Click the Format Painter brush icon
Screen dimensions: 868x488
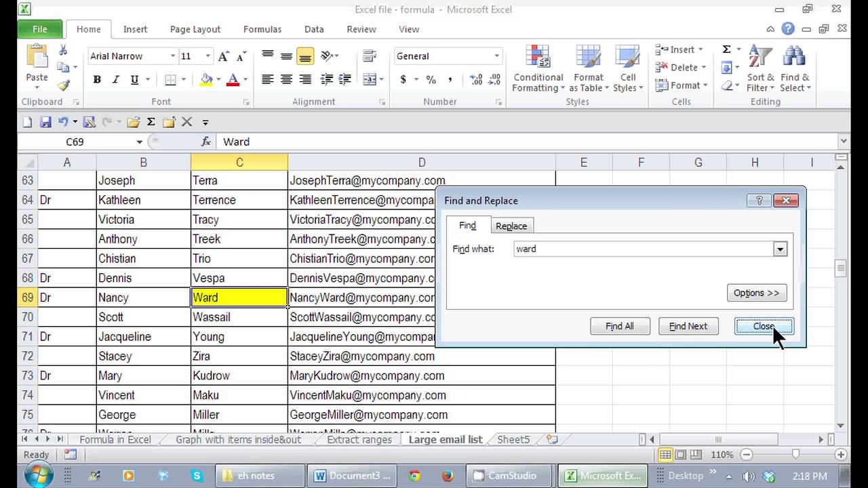point(63,85)
